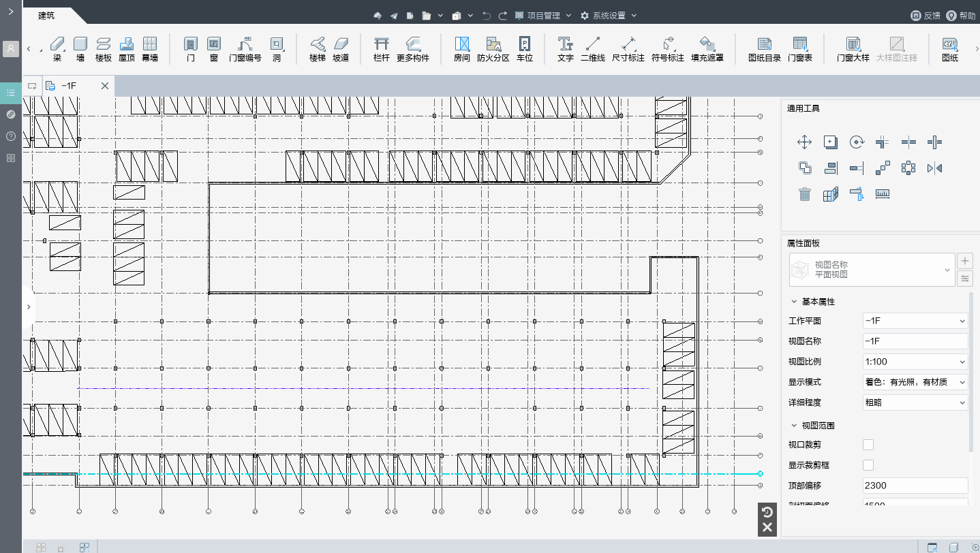The width and height of the screenshot is (980, 553).
Task: Open the 项目管理 menu
Action: click(543, 16)
